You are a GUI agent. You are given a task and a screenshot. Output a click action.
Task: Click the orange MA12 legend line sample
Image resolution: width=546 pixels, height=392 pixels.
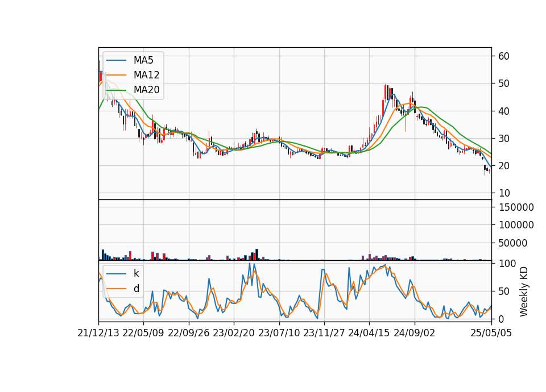coord(116,75)
